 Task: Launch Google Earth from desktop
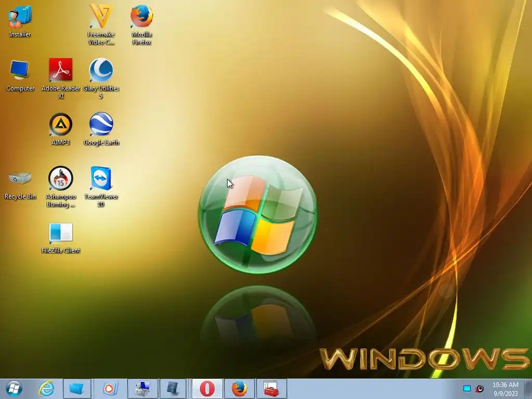click(x=101, y=129)
